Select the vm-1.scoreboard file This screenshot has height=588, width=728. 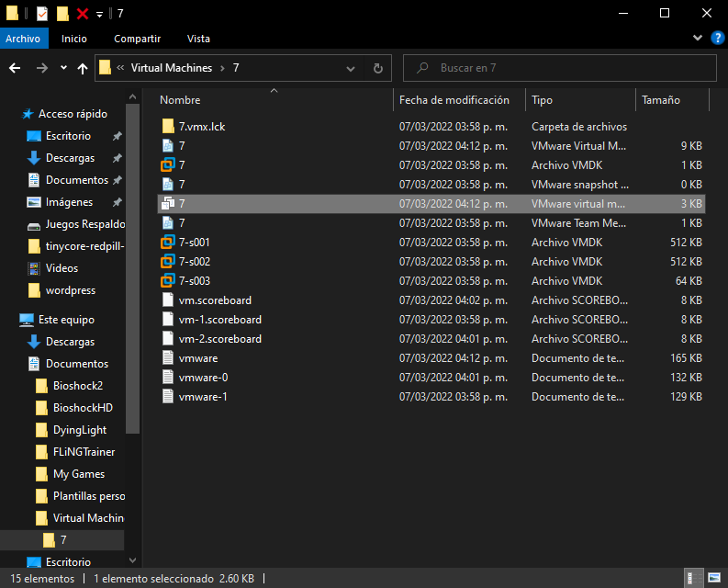point(220,320)
